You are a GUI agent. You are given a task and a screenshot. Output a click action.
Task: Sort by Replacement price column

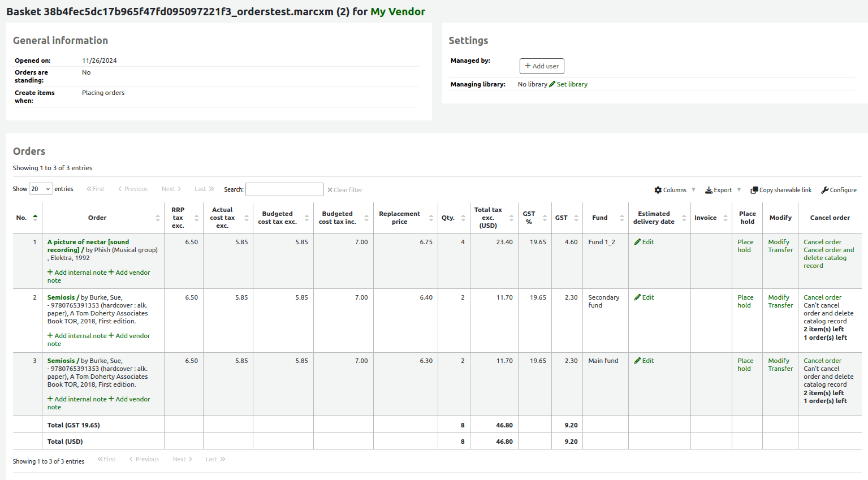pyautogui.click(x=405, y=218)
